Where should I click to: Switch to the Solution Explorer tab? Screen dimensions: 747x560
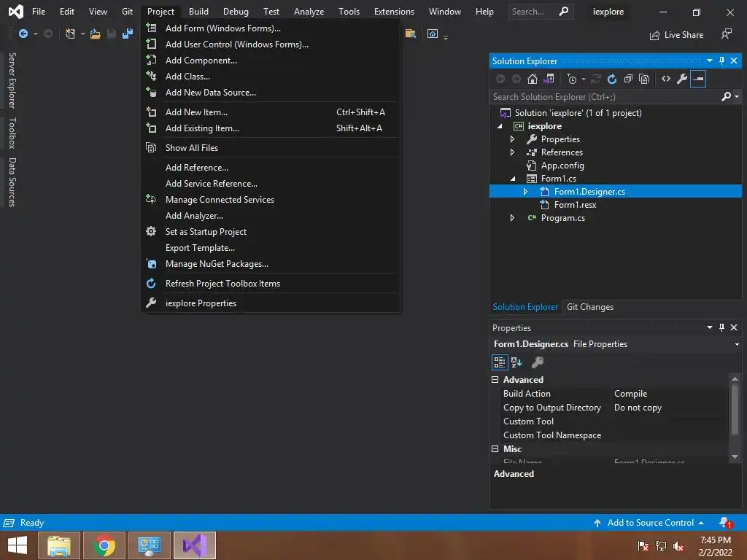pyautogui.click(x=525, y=307)
